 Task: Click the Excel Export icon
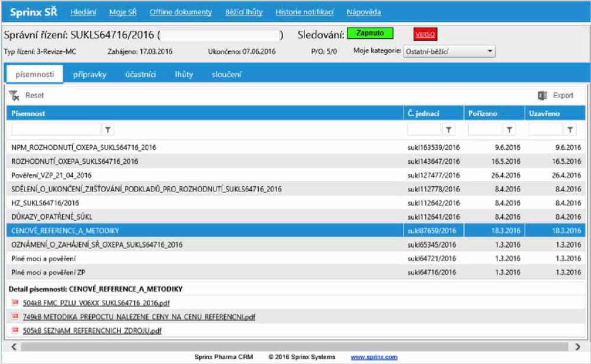pyautogui.click(x=543, y=95)
